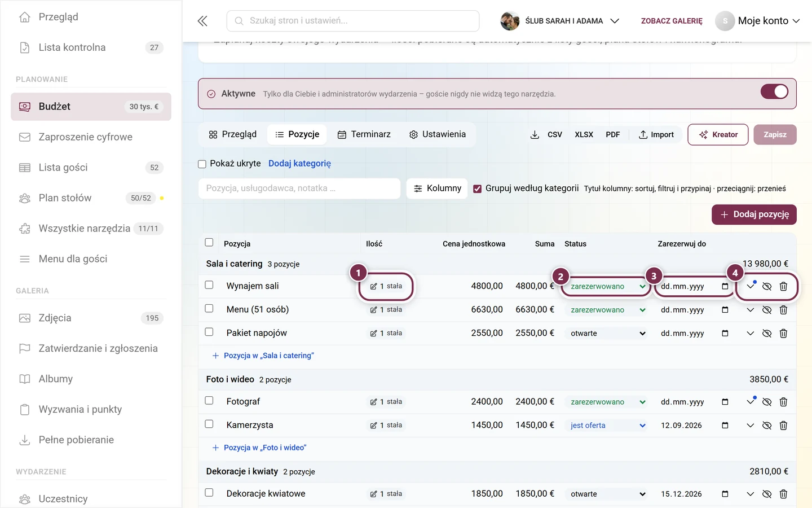The height and width of the screenshot is (508, 812).
Task: Open Budżet in the sidebar
Action: (91, 107)
